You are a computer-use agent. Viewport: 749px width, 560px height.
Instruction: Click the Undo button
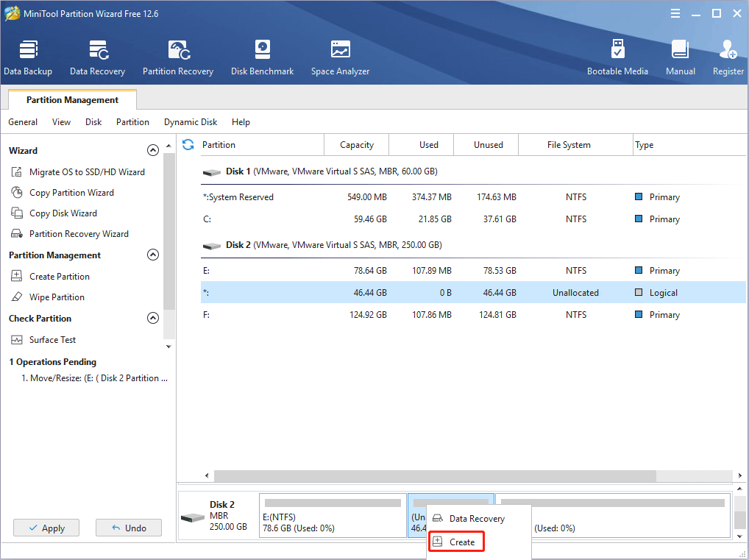pyautogui.click(x=129, y=528)
